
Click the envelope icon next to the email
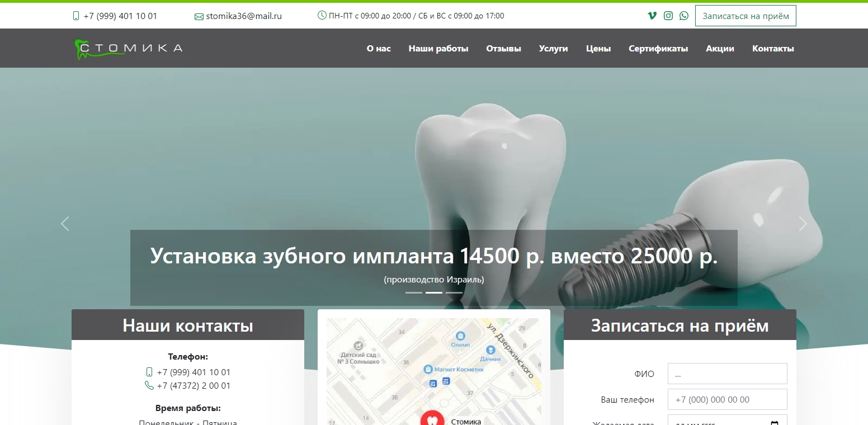[x=199, y=16]
